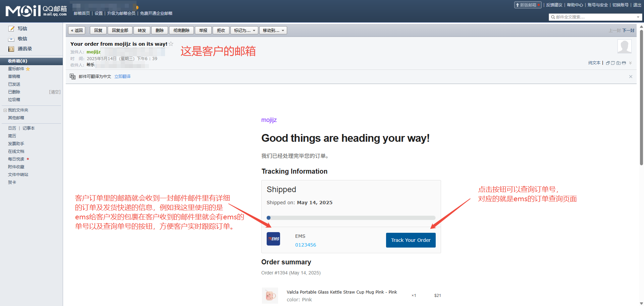The image size is (644, 306).
Task: Click the 新版邮箱 new version button
Action: click(x=528, y=5)
